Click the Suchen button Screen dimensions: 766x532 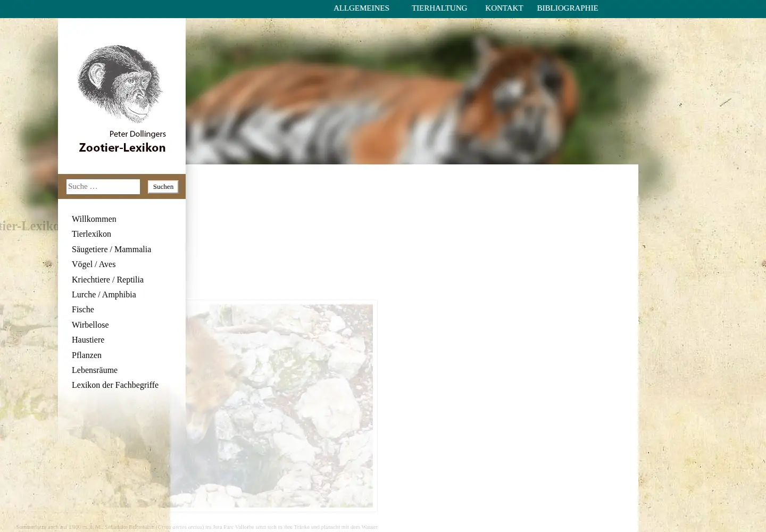pos(163,187)
